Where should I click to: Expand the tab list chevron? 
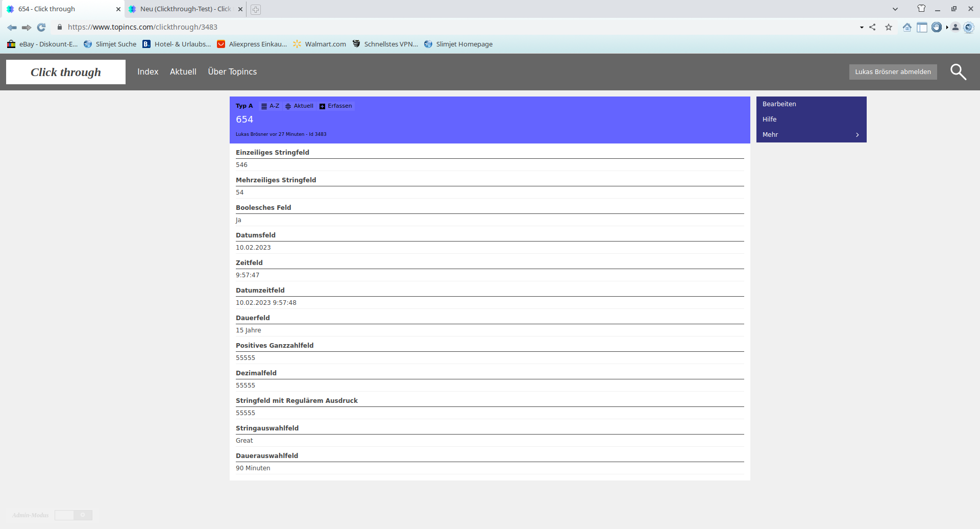895,9
